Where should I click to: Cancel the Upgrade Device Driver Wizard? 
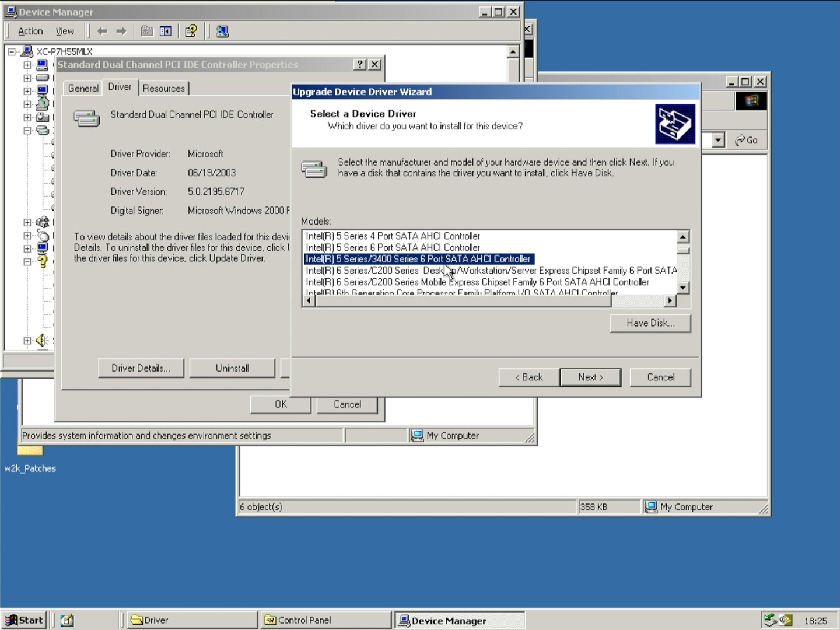point(660,377)
